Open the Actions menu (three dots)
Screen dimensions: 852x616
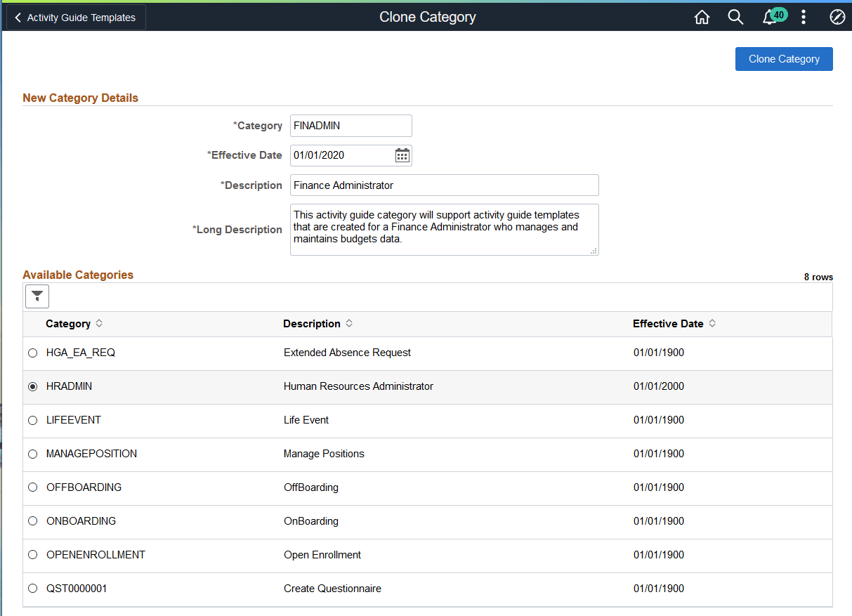[x=803, y=16]
